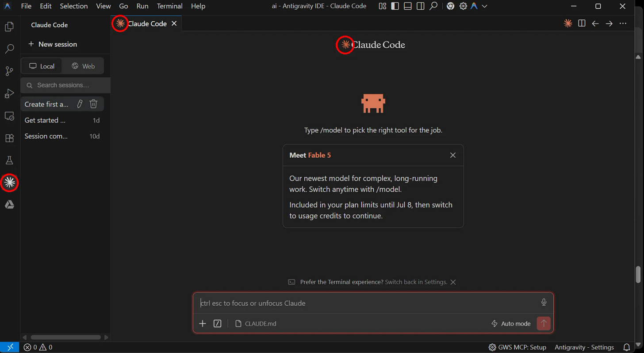Open slash commands icon in prompt box

tap(217, 323)
